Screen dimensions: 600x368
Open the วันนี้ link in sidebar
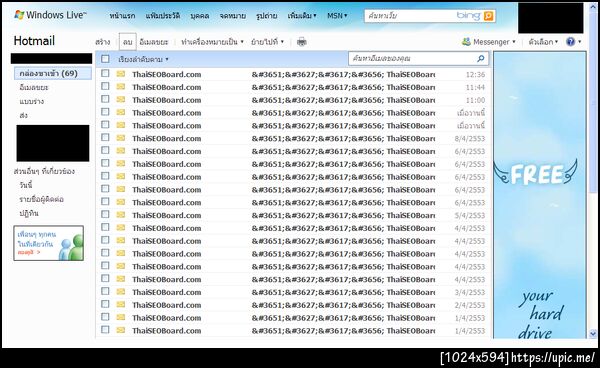coord(26,185)
